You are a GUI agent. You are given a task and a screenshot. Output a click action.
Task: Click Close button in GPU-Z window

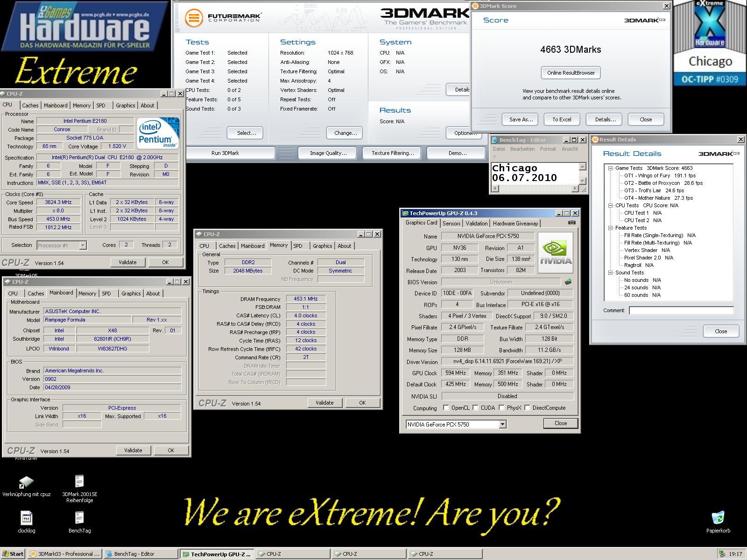pyautogui.click(x=561, y=423)
